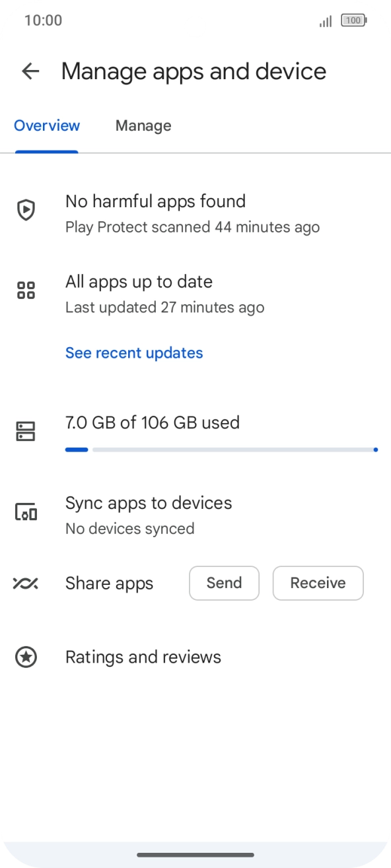391x868 pixels.
Task: Tap the battery indicator in status bar
Action: (x=354, y=20)
